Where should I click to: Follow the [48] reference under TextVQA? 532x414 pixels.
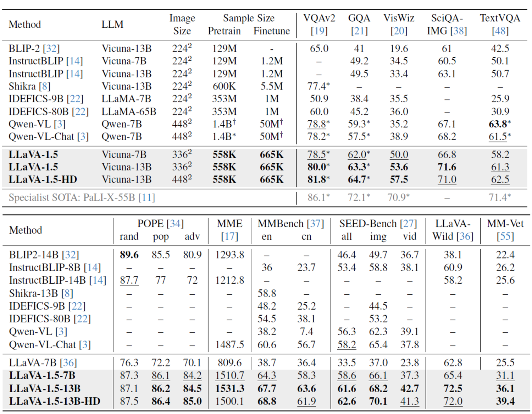(500, 31)
